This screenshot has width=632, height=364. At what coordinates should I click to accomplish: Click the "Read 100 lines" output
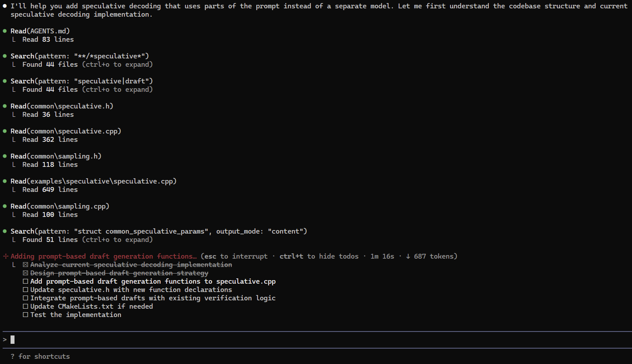click(50, 215)
